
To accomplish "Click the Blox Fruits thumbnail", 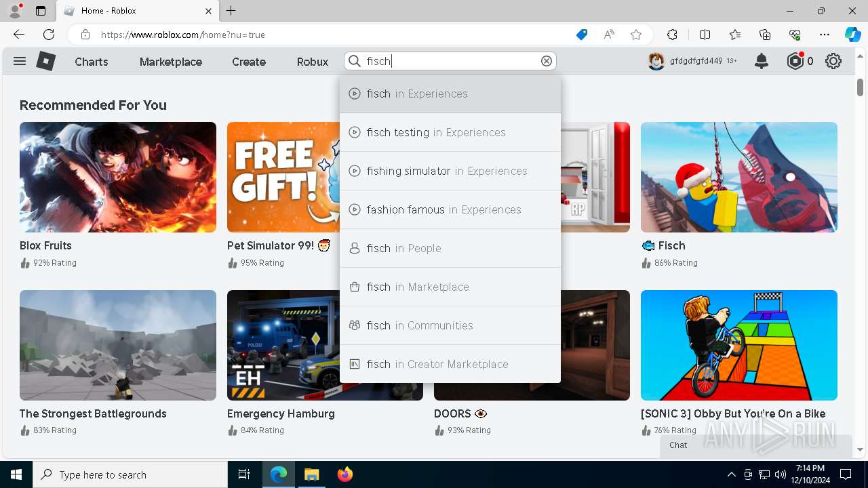I will pyautogui.click(x=118, y=177).
